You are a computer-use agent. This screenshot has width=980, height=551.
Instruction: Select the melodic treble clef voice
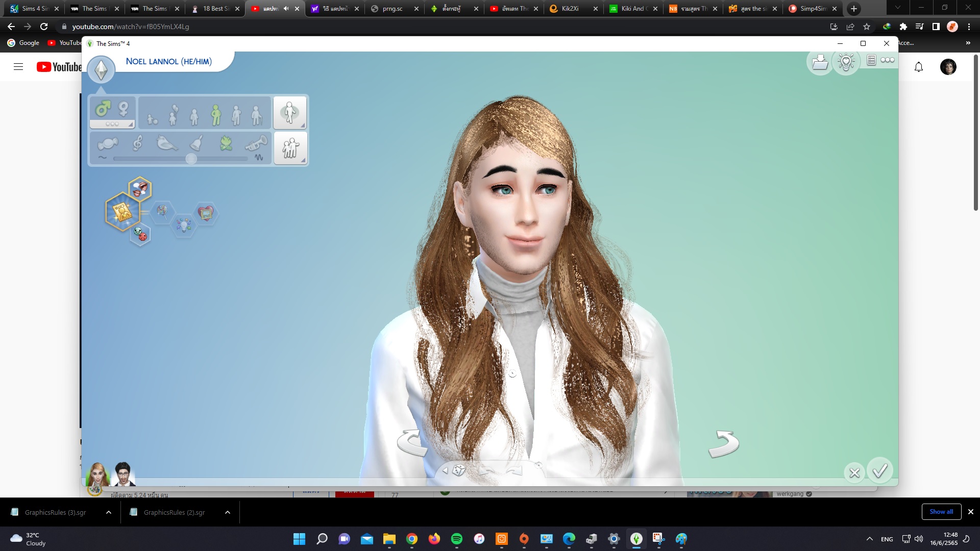click(137, 143)
